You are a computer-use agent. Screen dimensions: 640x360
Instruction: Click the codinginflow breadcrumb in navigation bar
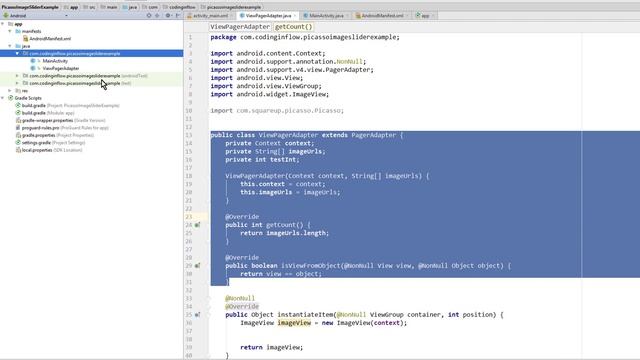click(x=179, y=7)
